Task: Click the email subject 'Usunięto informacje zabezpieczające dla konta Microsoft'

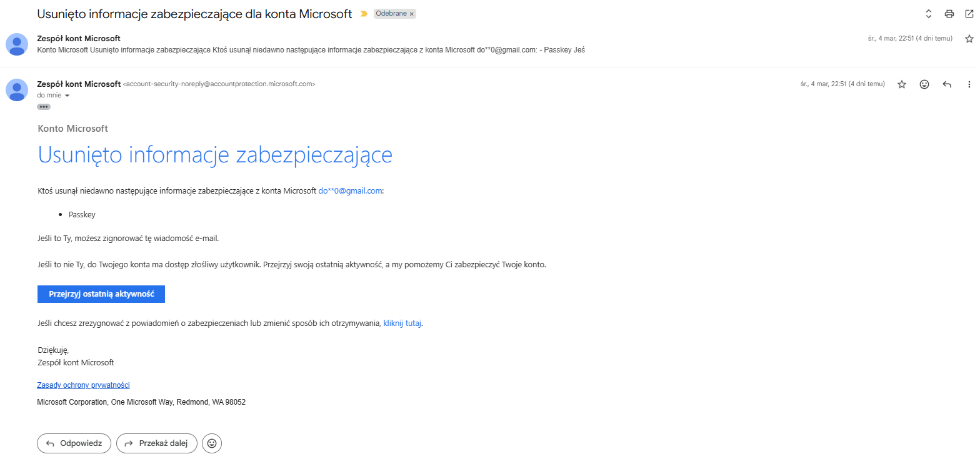Action: (x=195, y=14)
